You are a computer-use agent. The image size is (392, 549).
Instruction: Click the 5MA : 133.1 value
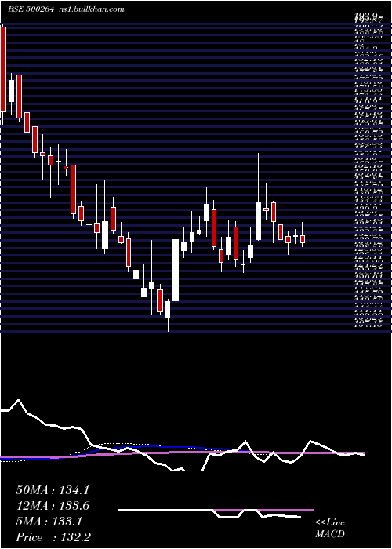pyautogui.click(x=49, y=522)
